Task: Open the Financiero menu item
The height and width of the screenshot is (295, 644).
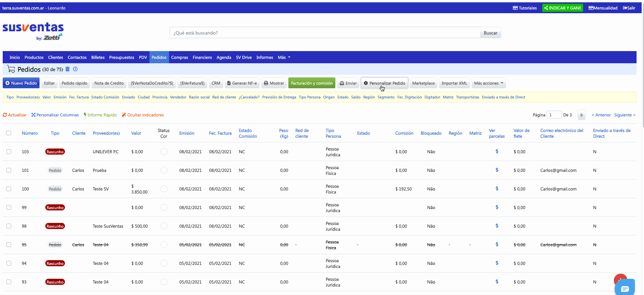Action: click(202, 58)
